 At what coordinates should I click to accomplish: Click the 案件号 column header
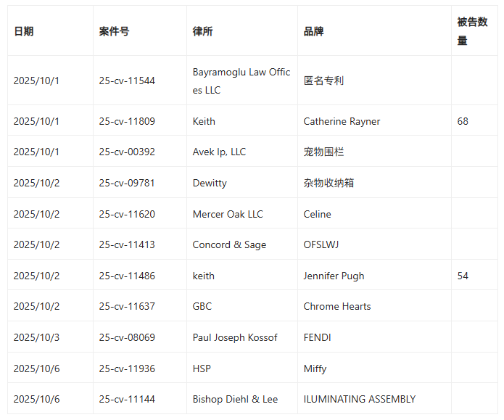coord(115,31)
